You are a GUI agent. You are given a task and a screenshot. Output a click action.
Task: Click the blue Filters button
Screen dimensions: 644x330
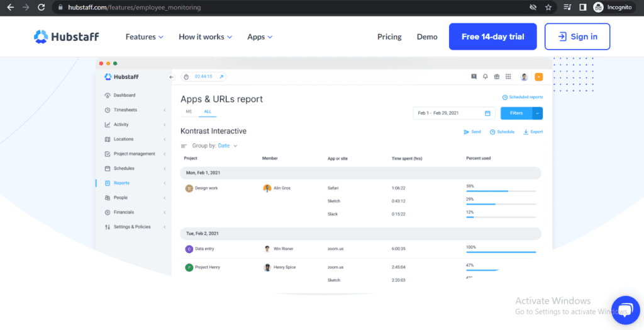(x=516, y=113)
